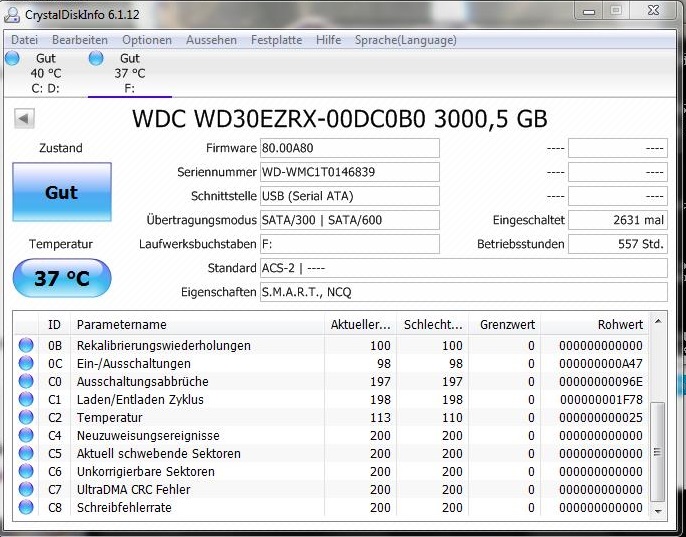
Task: Open the Sprache(Language) menu
Action: click(406, 40)
